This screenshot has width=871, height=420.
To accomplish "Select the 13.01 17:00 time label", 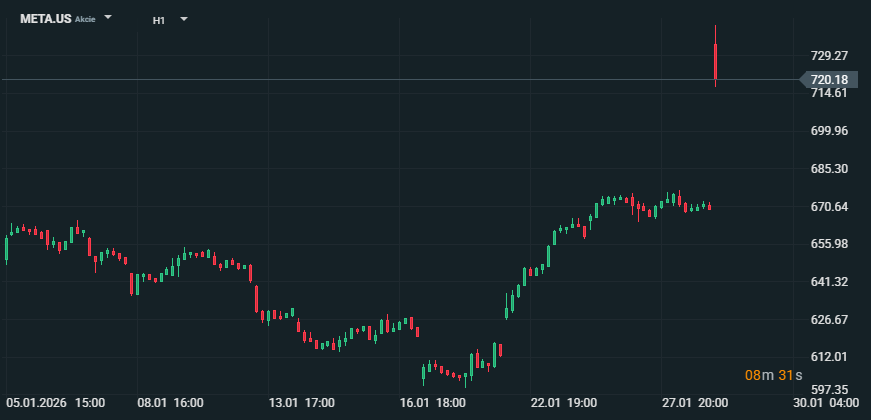I will [302, 403].
